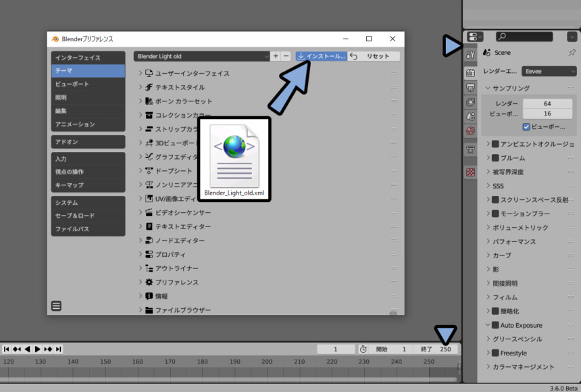Click the インストール... theme button
Screen dimensions: 581x392
point(322,56)
